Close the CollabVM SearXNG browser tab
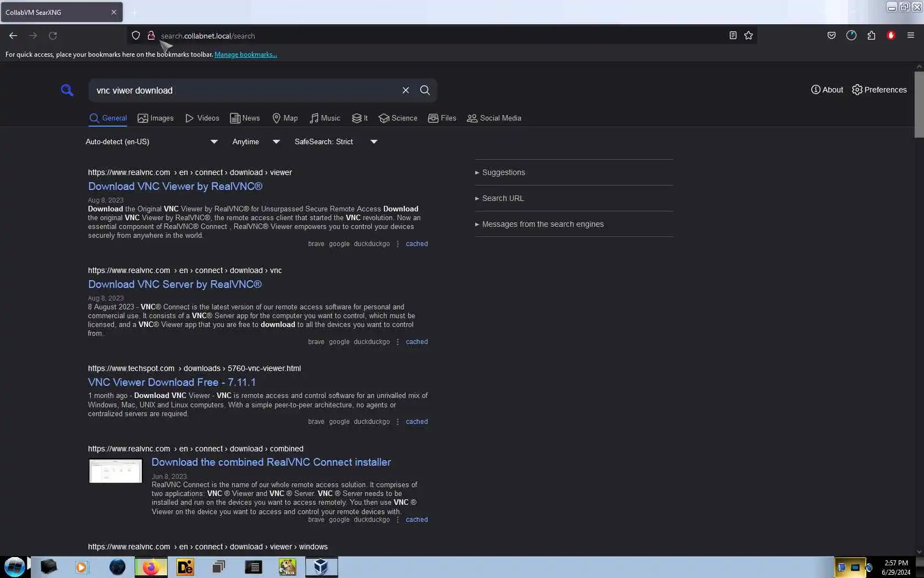Viewport: 924px width, 578px height. (x=114, y=12)
